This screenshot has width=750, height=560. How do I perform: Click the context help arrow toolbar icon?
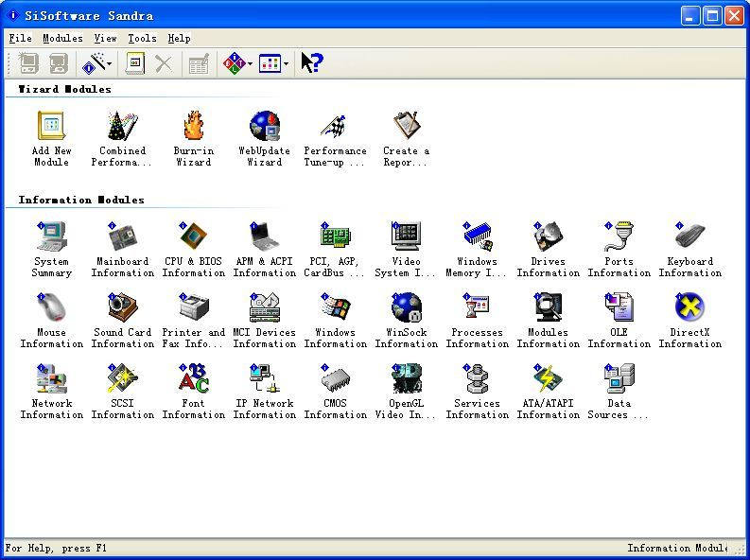pos(312,63)
